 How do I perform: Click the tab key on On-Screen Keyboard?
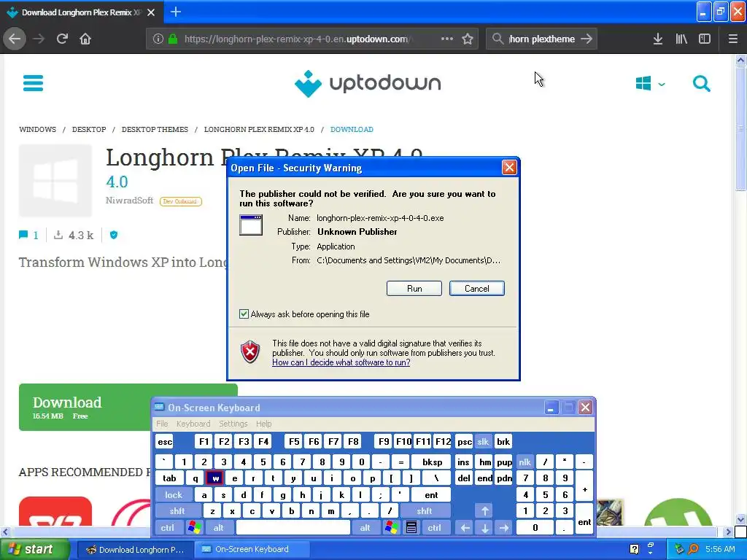click(169, 478)
